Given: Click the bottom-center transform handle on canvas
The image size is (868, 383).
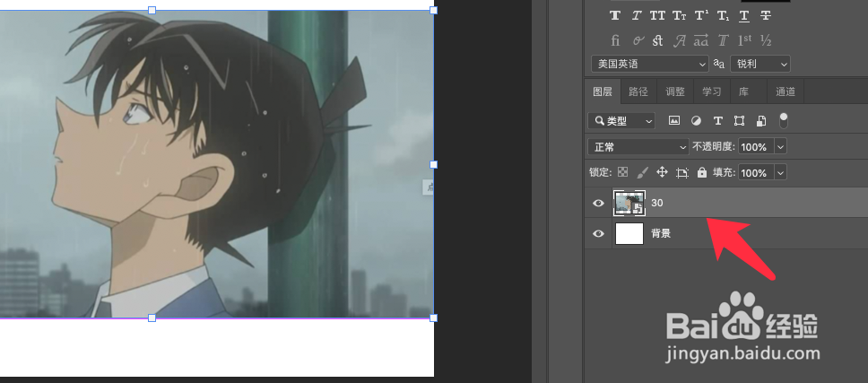Looking at the screenshot, I should click(x=152, y=318).
